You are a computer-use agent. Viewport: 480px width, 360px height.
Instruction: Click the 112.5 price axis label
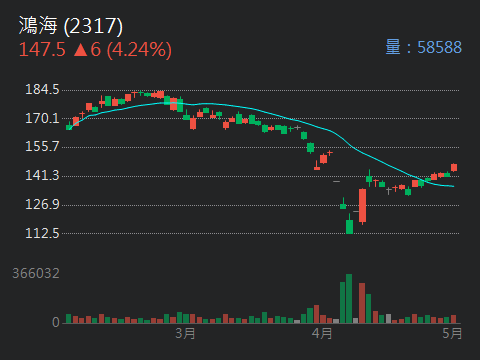[42, 233]
